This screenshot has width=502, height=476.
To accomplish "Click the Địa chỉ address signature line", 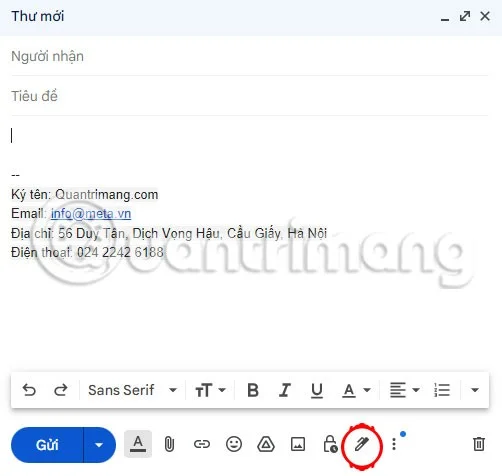I will pyautogui.click(x=169, y=233).
